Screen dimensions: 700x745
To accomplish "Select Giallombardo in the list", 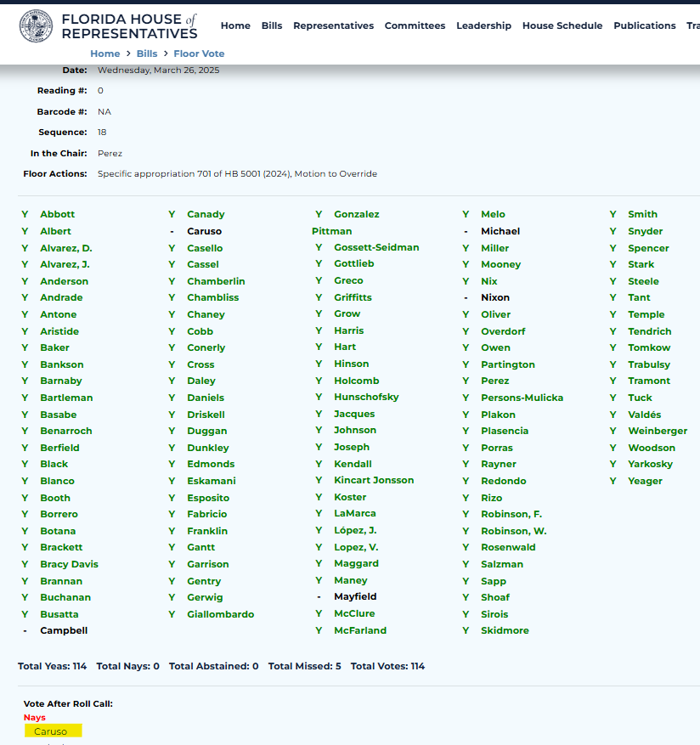I will coord(221,615).
